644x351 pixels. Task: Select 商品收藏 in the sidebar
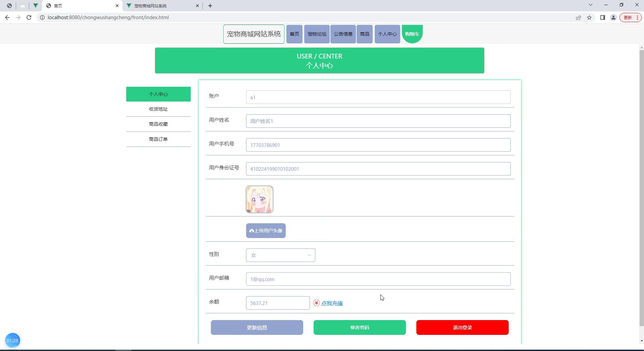tap(158, 124)
